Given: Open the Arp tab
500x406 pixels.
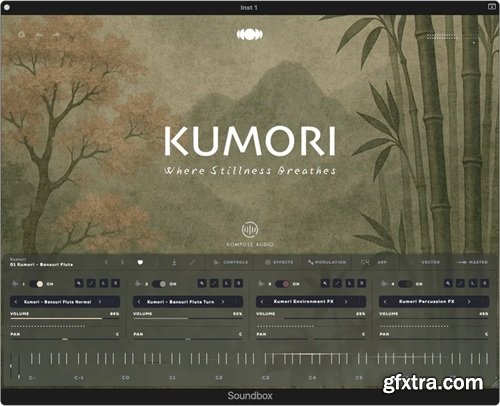Looking at the screenshot, I should pyautogui.click(x=374, y=262).
